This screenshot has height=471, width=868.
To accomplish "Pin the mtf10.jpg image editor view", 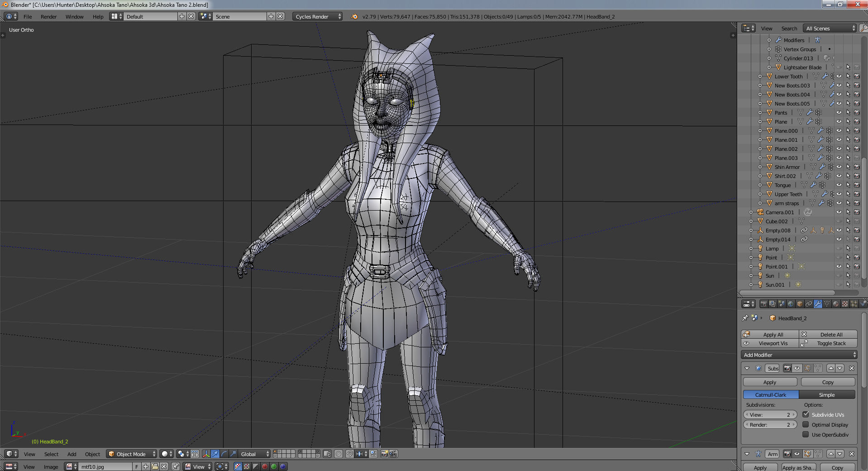I will [x=176, y=466].
